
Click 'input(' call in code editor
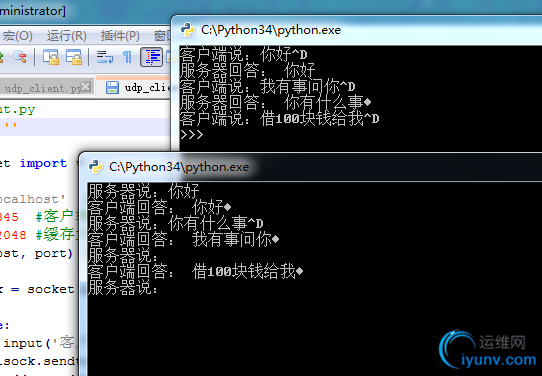[x=28, y=343]
